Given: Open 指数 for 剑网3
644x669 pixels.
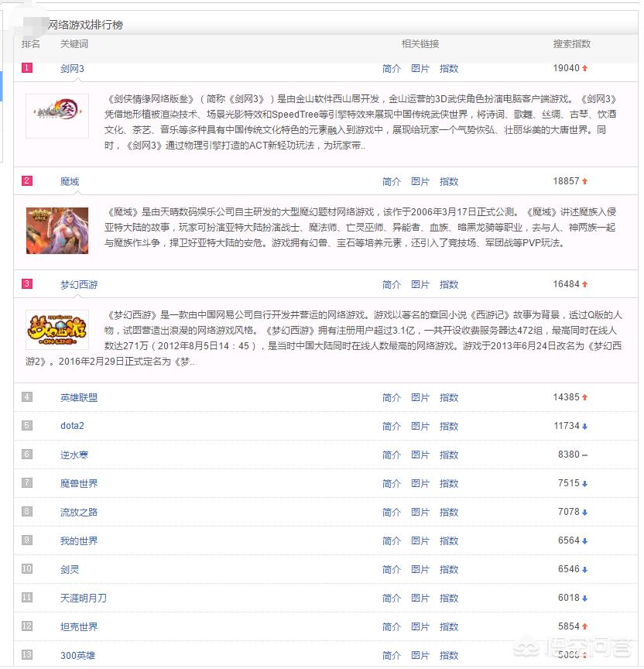Looking at the screenshot, I should [x=449, y=68].
